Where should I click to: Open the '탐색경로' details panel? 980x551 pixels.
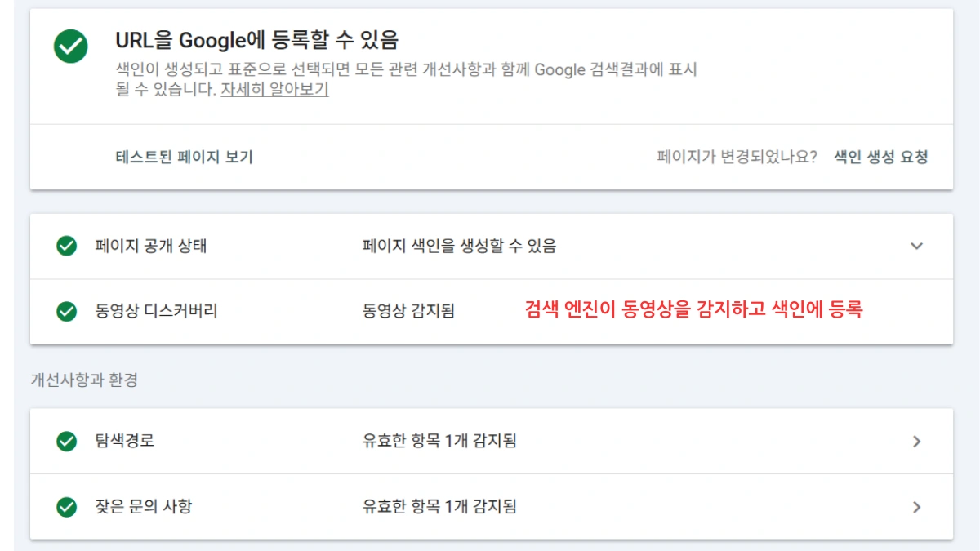pos(916,441)
